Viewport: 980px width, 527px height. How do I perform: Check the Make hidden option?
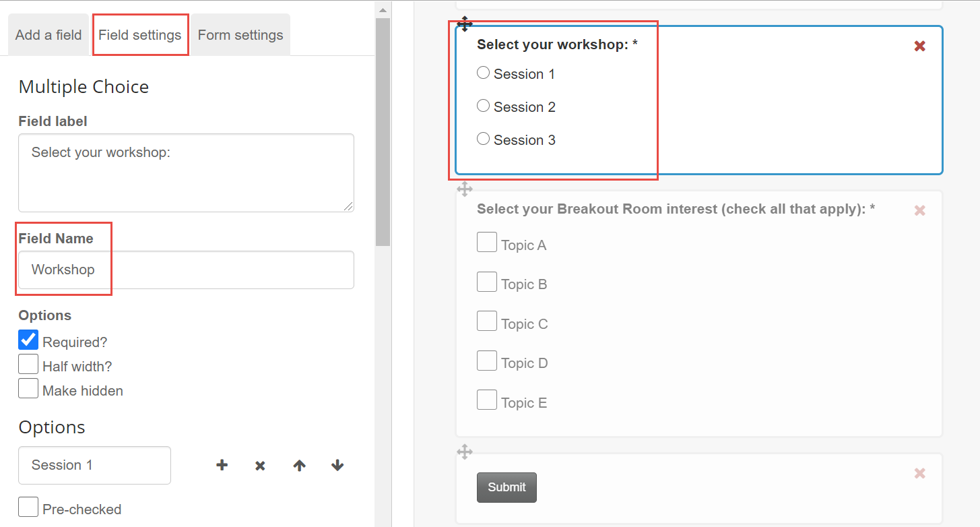pos(28,388)
